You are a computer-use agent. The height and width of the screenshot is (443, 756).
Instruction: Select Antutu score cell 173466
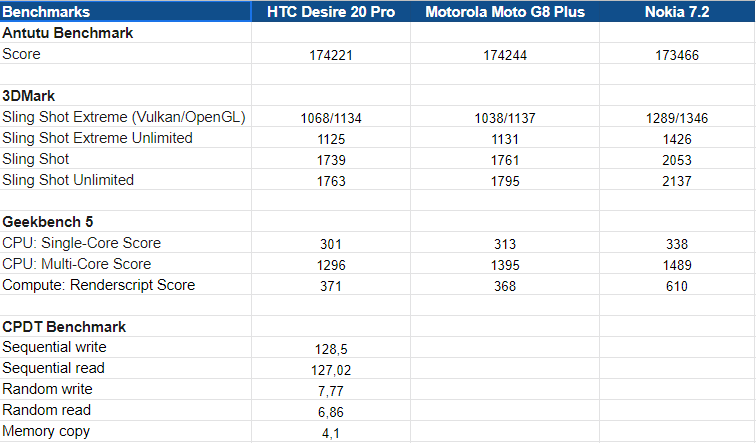pos(677,54)
